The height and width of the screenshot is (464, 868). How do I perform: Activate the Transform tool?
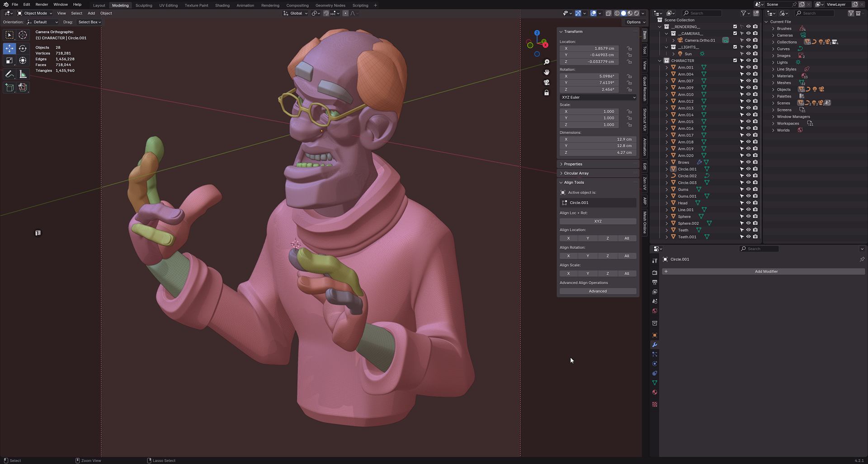[x=23, y=60]
